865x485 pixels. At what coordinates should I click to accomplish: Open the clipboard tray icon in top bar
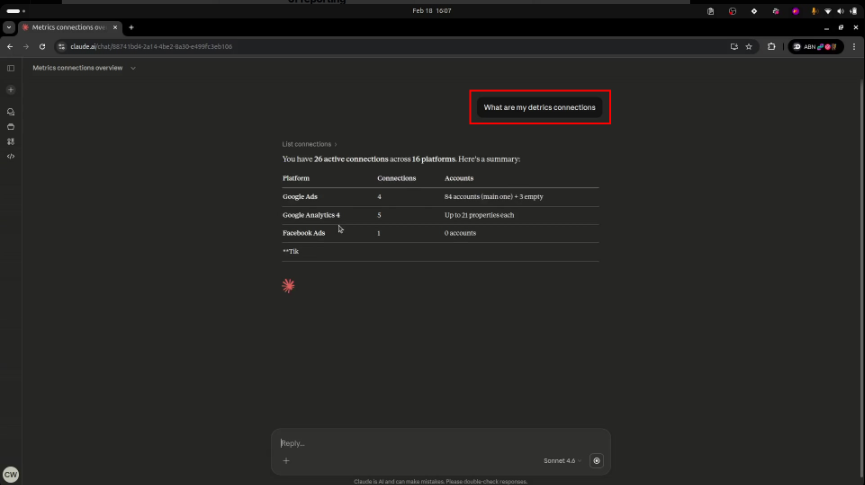[x=711, y=11]
